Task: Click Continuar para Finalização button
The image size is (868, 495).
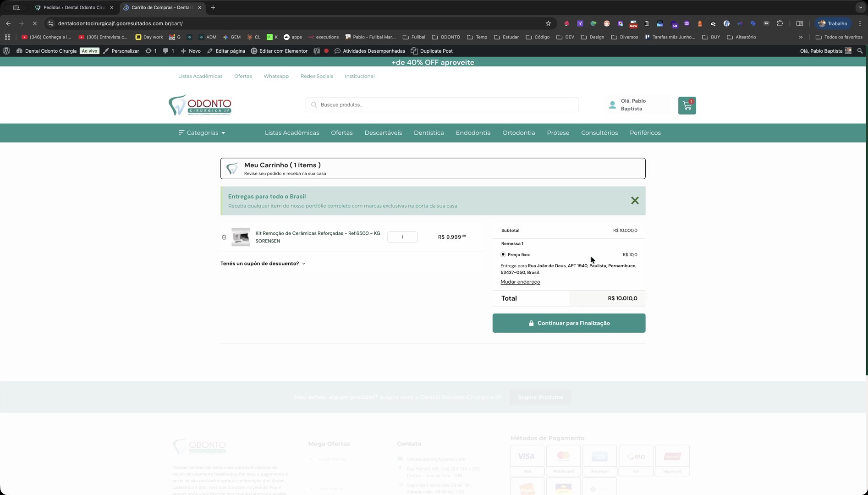Action: click(x=569, y=323)
